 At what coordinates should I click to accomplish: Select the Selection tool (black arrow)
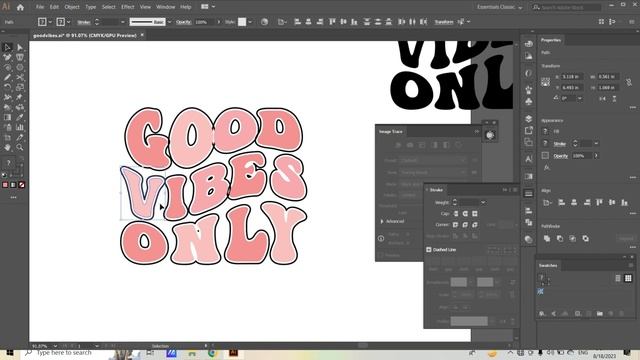click(x=7, y=47)
